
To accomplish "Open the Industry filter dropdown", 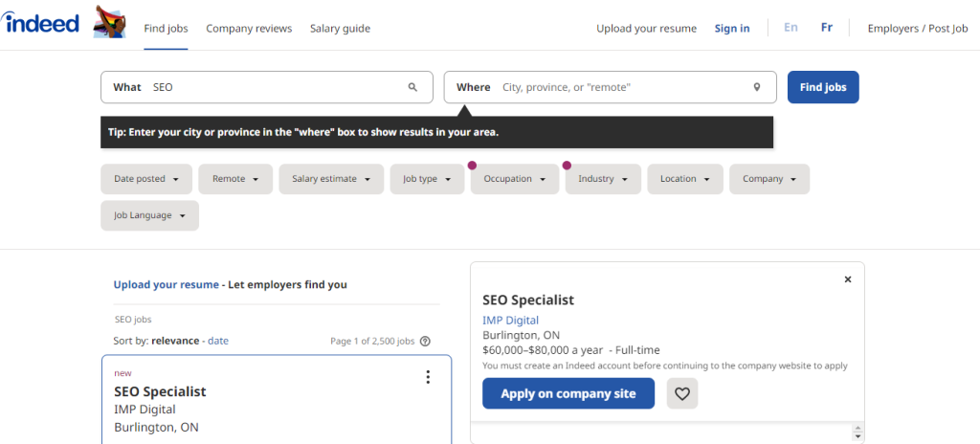I will point(603,179).
